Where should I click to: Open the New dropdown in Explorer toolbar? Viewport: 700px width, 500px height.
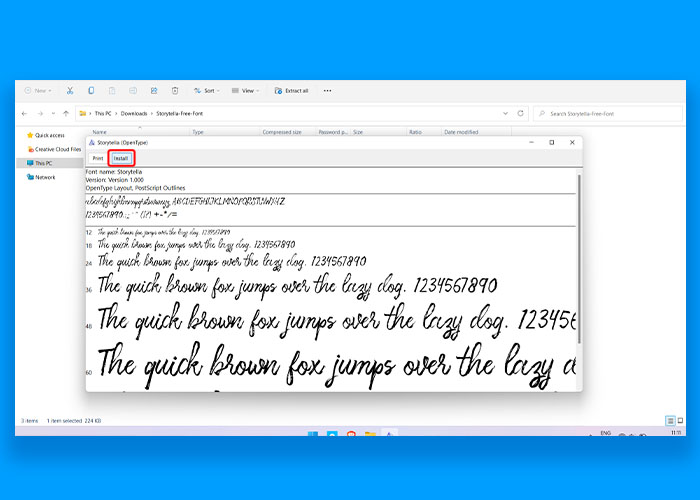(38, 91)
